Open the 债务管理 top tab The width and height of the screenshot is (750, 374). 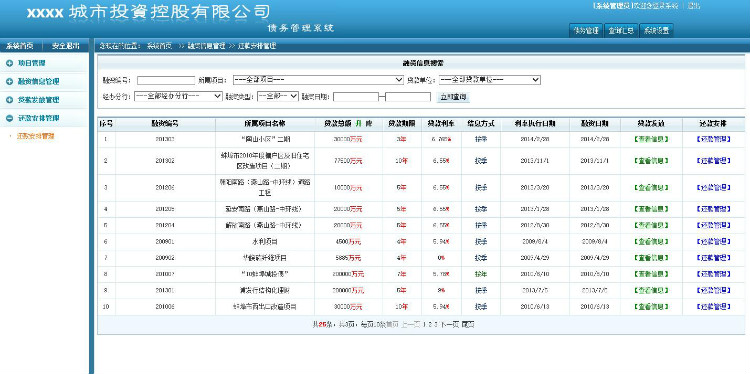[585, 31]
